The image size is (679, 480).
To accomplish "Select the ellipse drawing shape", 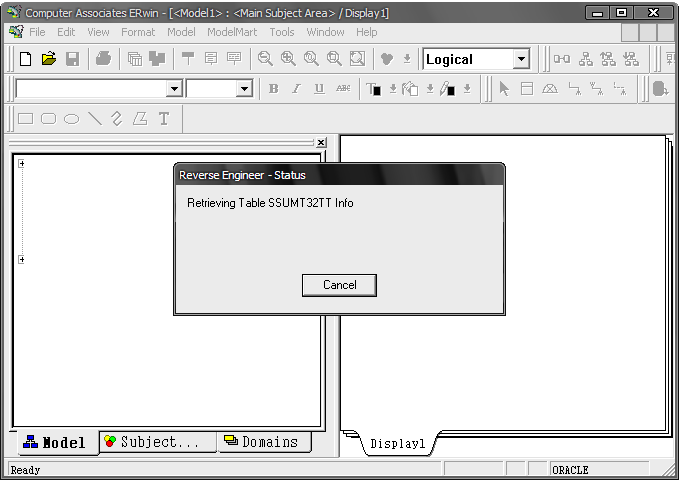I will pos(71,119).
